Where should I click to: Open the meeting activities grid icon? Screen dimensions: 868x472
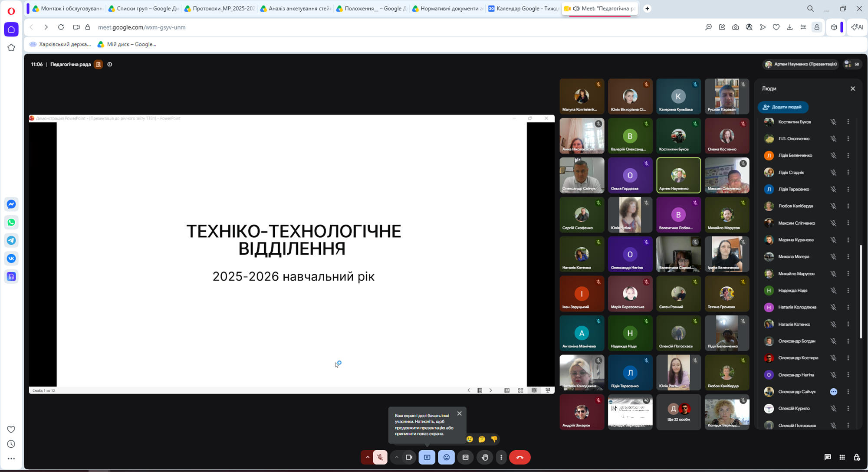pos(842,457)
